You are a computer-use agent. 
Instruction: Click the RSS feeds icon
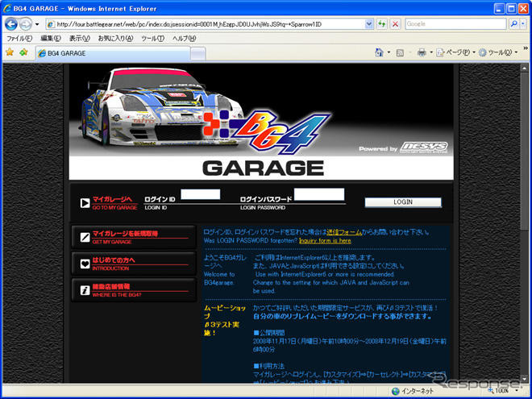click(x=400, y=52)
